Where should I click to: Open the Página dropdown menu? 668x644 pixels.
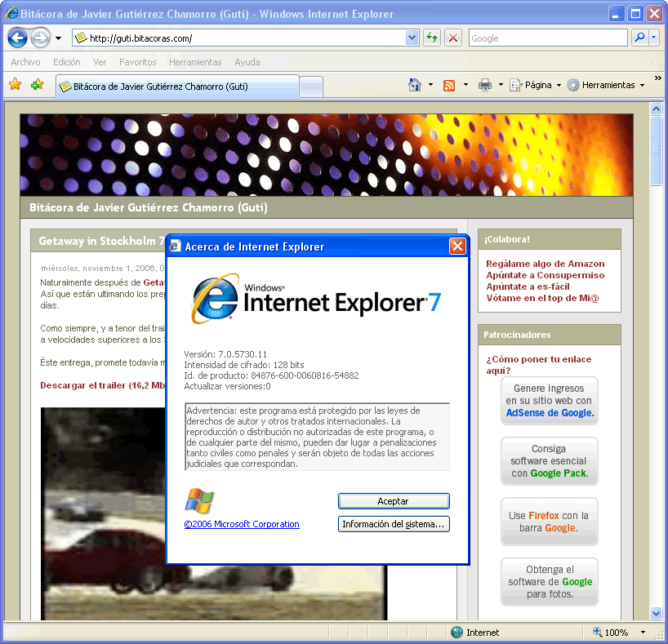coord(533,84)
